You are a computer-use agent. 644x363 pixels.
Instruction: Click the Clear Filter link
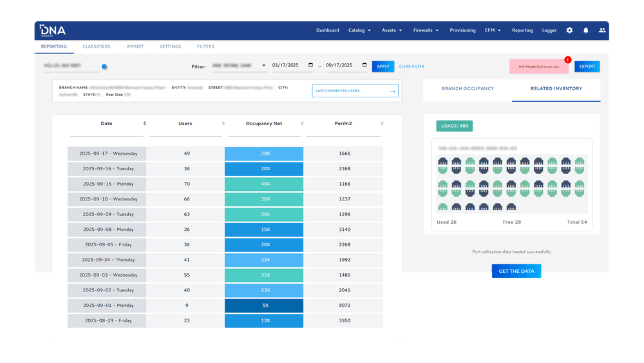point(412,66)
